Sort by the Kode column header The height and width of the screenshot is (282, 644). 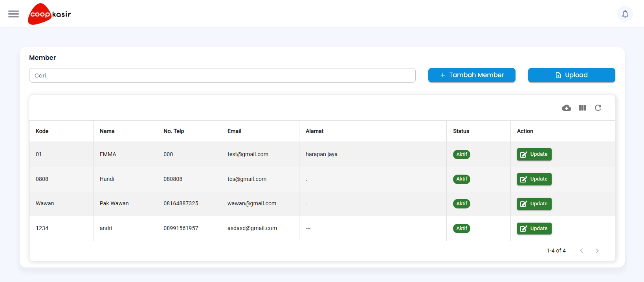pyautogui.click(x=42, y=131)
